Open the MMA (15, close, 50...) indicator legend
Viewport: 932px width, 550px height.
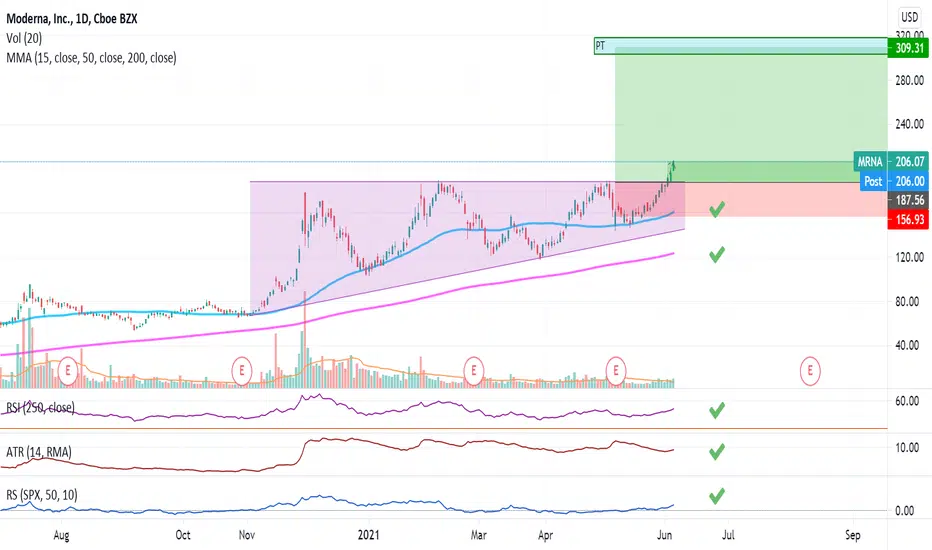tap(91, 58)
